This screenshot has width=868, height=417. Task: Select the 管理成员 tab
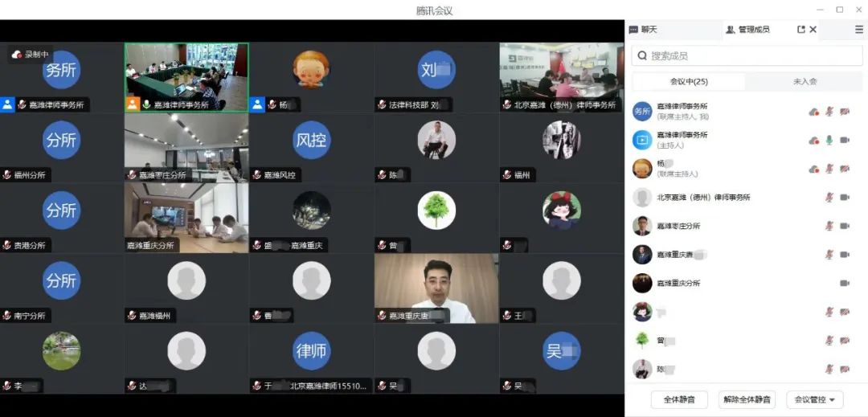click(x=748, y=30)
